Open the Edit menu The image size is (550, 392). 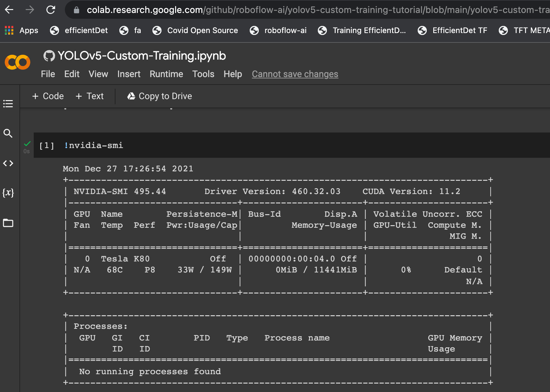click(x=72, y=74)
